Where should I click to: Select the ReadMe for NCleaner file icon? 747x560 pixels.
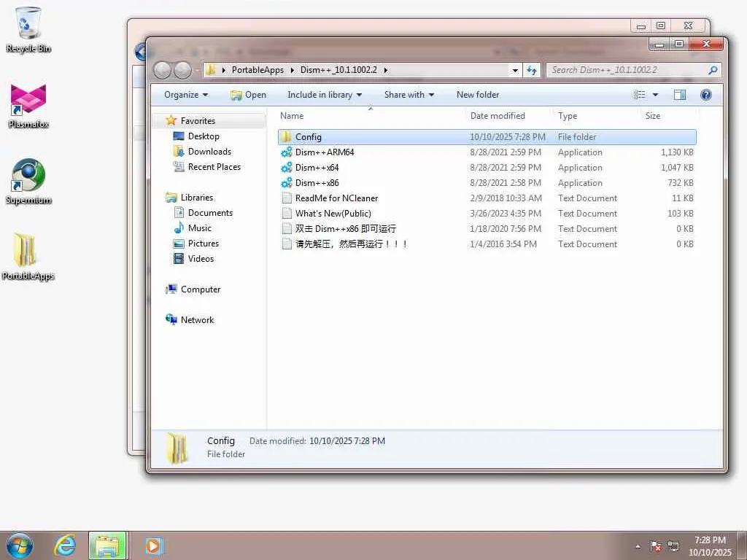(x=286, y=198)
